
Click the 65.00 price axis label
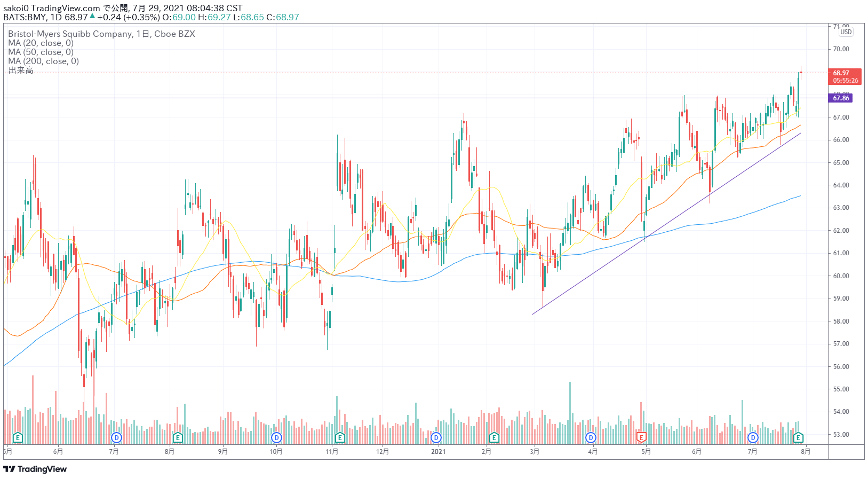841,162
